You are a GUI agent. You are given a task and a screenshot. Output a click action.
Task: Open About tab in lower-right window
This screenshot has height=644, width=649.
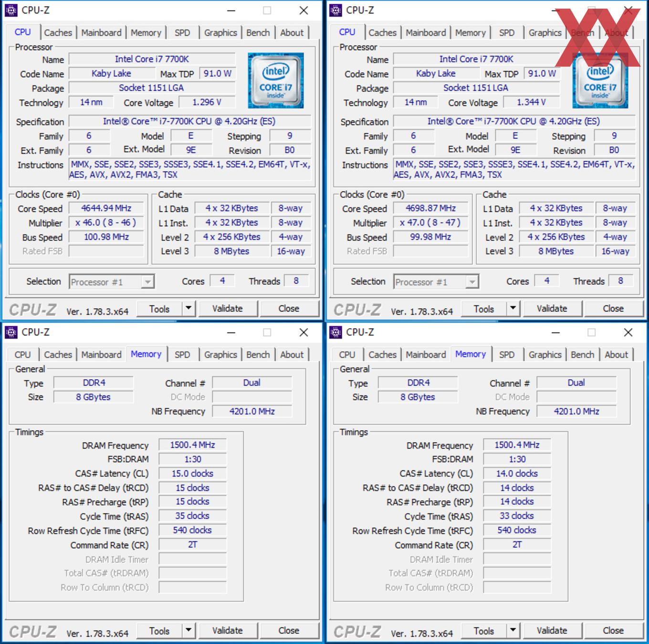tap(616, 355)
